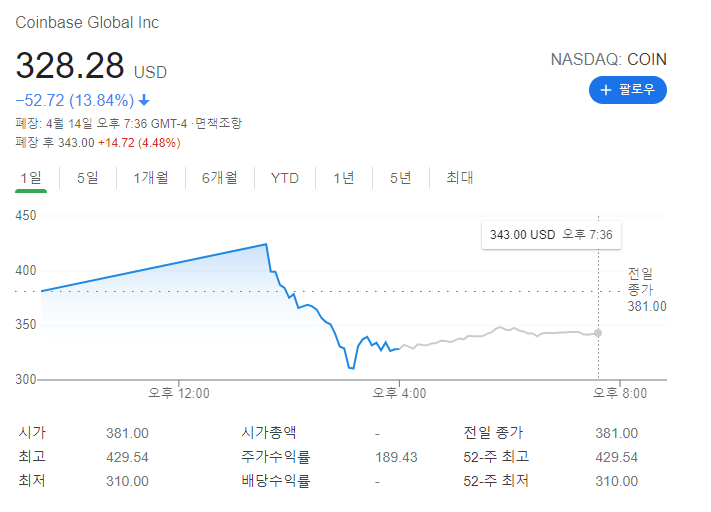Click the blue down arrow by percent change
711x512 pixels.
144,100
